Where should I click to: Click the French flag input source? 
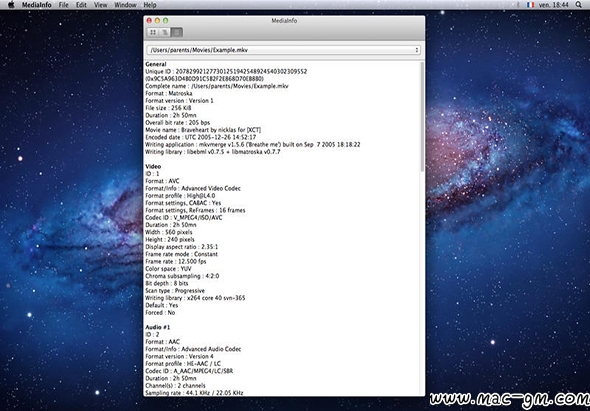pos(531,5)
